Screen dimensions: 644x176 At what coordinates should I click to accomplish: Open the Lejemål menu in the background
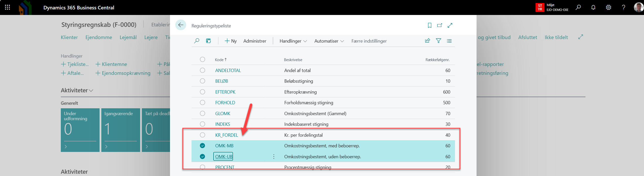click(128, 37)
